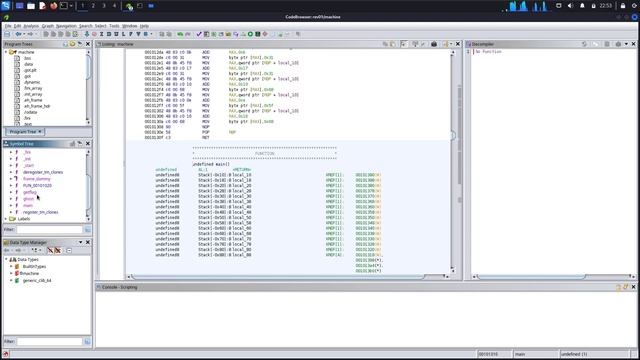Click the Symbol Tree filter input field
This screenshot has width=640, height=360.
(49, 229)
